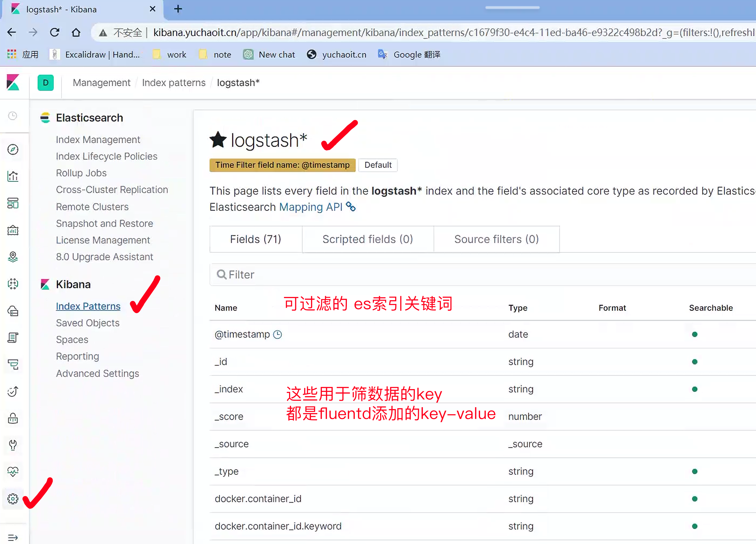Reload the page with browser refresh button

[x=55, y=32]
